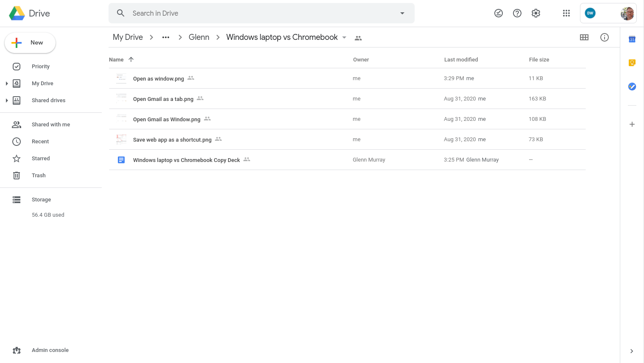This screenshot has width=644, height=363.
Task: Toggle the Starred section in the sidebar
Action: [40, 158]
